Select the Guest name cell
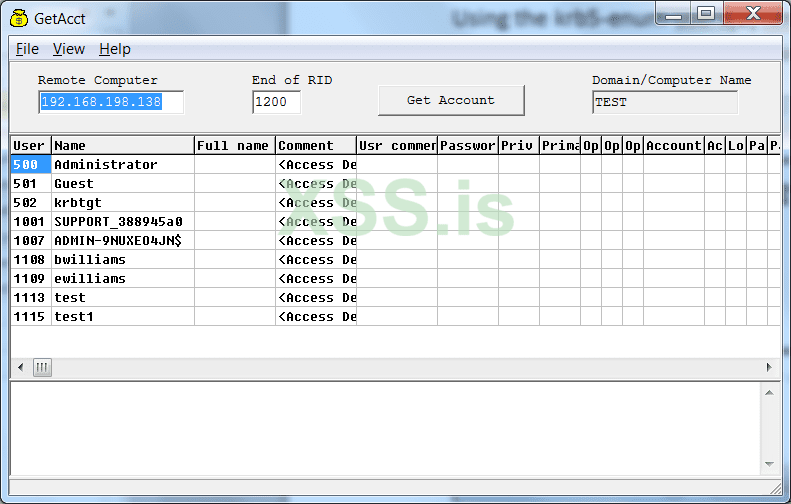 pyautogui.click(x=123, y=184)
